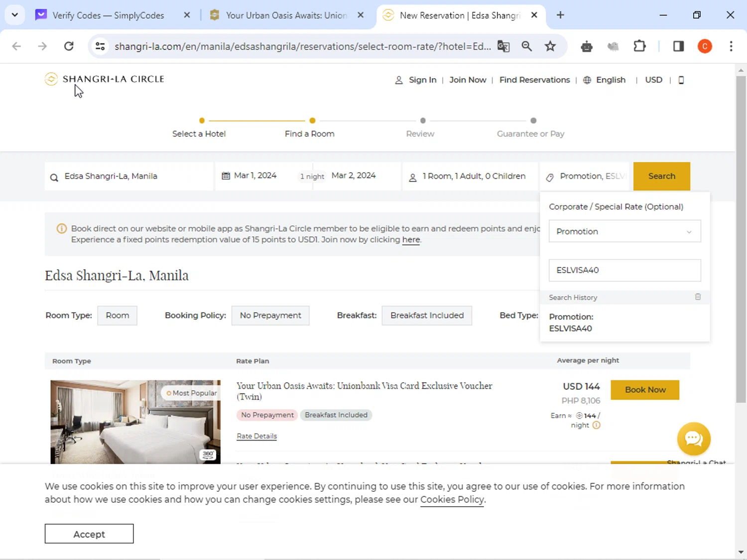Click the Edsa Shangri-La, Manila hotel field

[x=129, y=176]
